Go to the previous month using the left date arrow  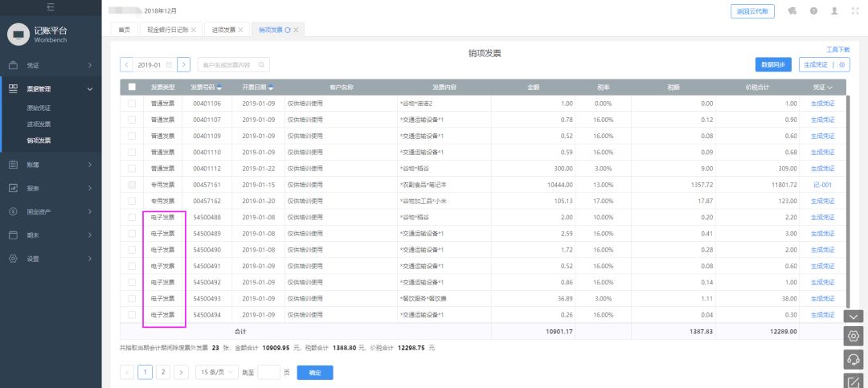(126, 65)
